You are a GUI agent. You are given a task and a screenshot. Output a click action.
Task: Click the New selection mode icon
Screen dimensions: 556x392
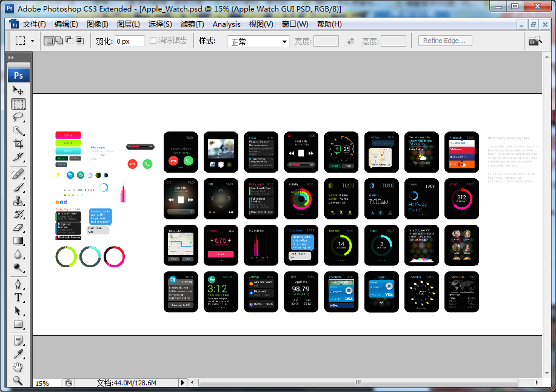49,41
